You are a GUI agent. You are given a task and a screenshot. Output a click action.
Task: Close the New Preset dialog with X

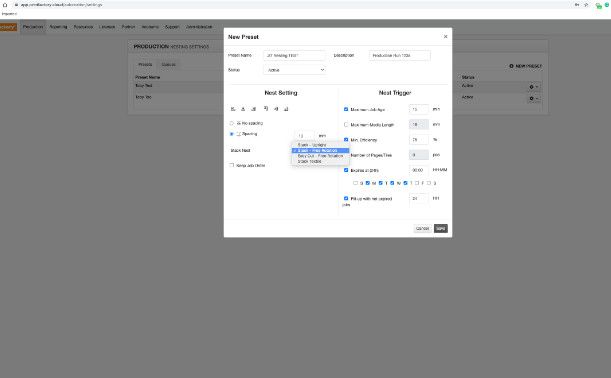445,37
